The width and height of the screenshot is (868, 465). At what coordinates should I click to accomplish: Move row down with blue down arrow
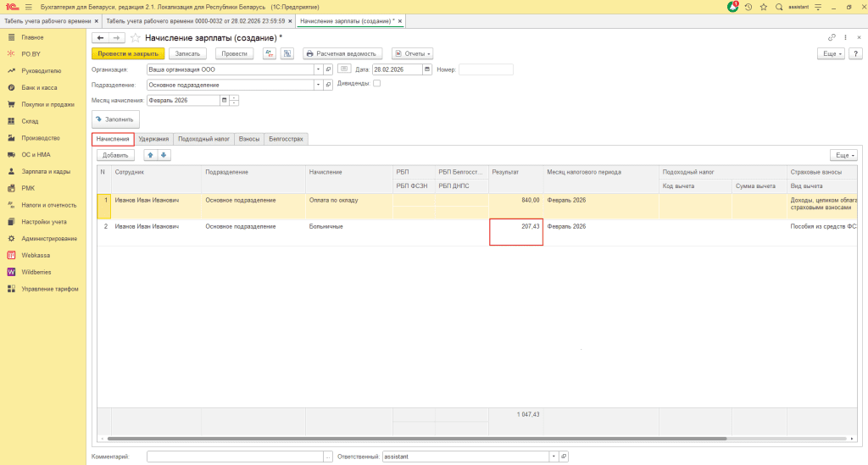(x=164, y=155)
